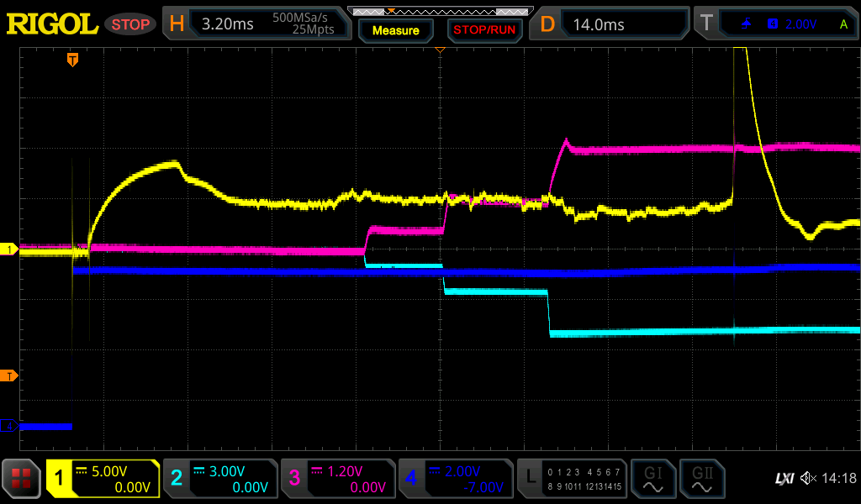This screenshot has width=861, height=504.
Task: Toggle channel 3 with 1.20V scale
Action: point(336,479)
